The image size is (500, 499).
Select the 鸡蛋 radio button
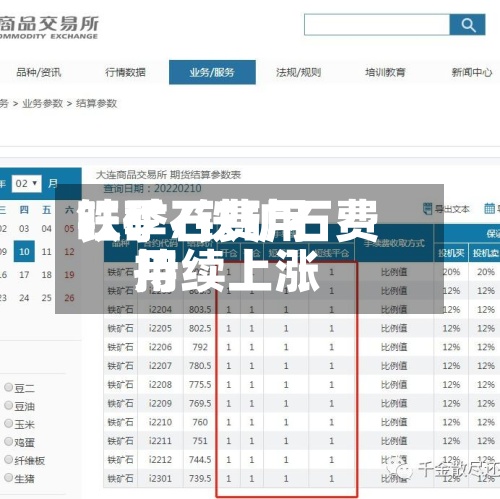tap(8, 441)
